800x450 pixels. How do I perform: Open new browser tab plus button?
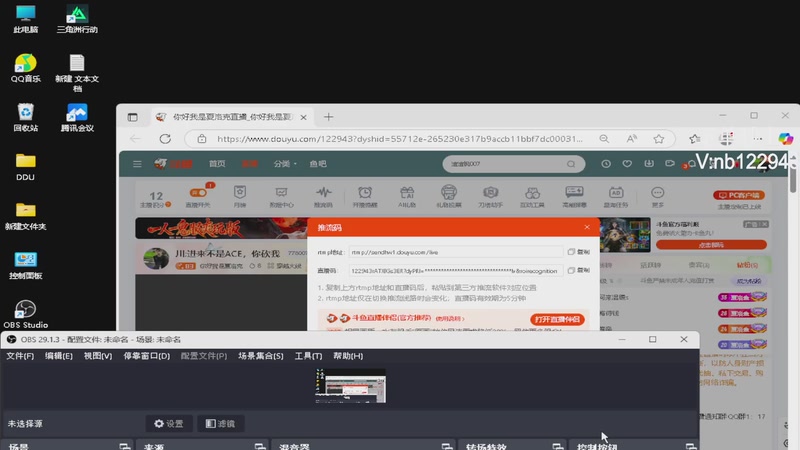point(328,117)
